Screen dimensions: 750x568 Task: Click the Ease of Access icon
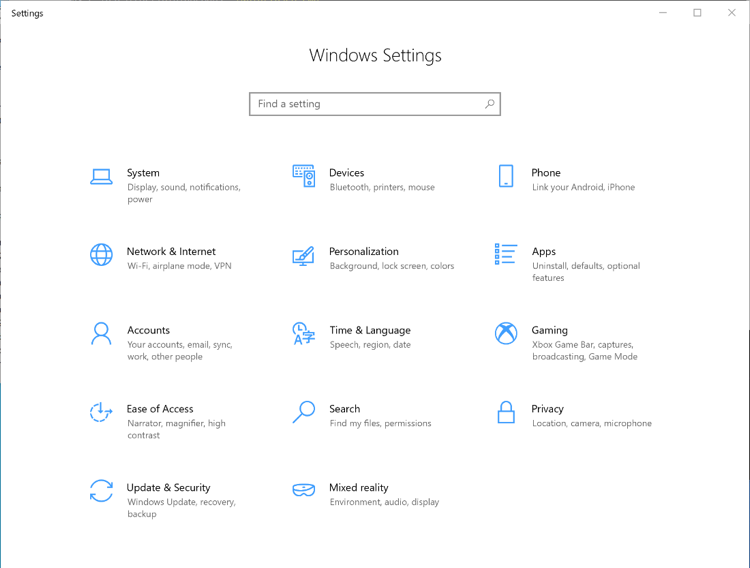(101, 412)
